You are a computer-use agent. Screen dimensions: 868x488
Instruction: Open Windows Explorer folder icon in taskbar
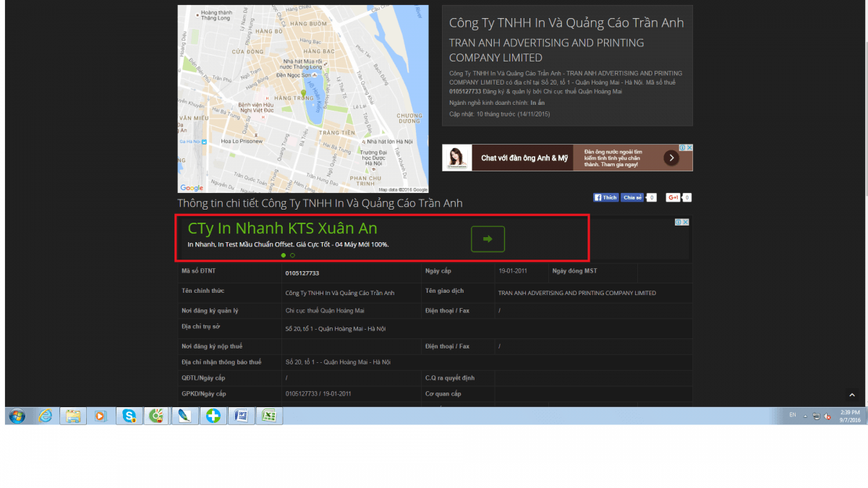coord(73,416)
